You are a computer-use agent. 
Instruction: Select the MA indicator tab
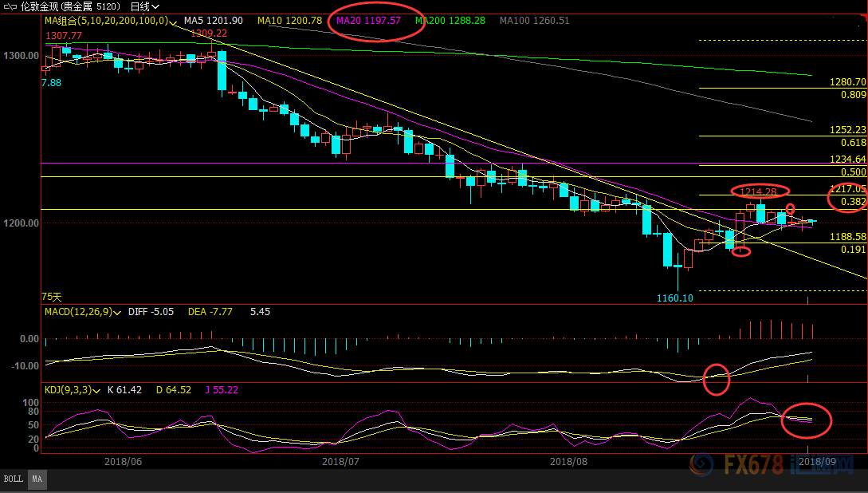coord(36,479)
